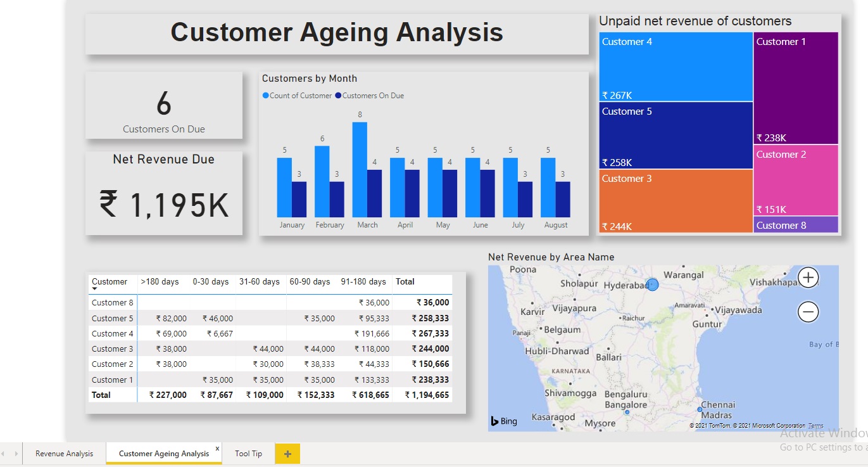This screenshot has width=868, height=467.
Task: Click the Terms link on the map
Action: tap(815, 425)
